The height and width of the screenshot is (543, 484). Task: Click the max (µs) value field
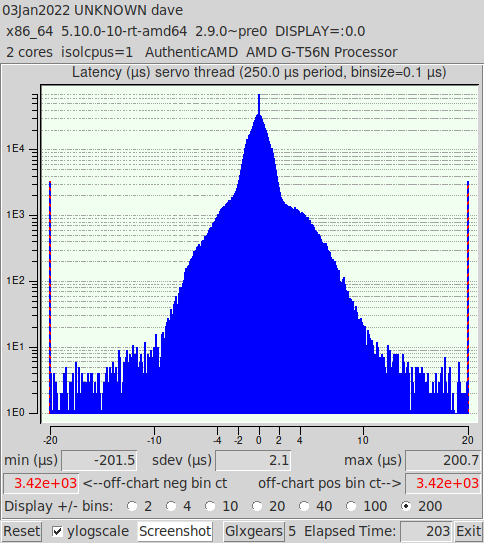[x=443, y=461]
